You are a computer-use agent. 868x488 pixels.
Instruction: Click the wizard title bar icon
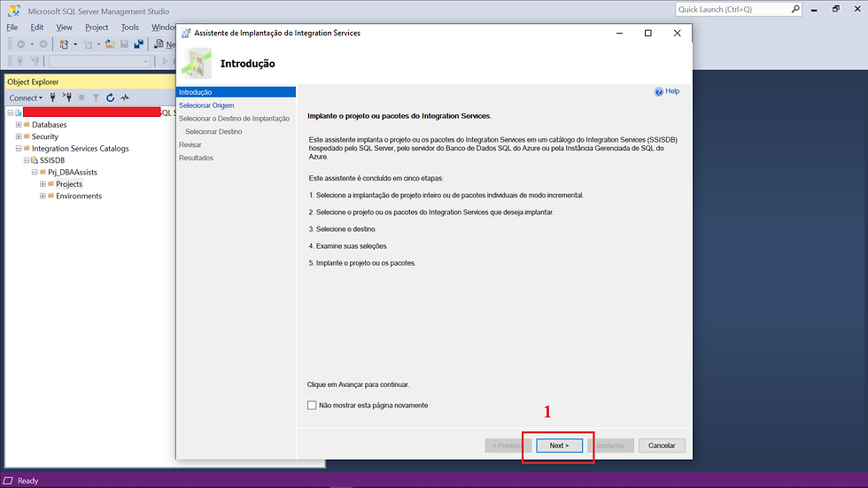[x=186, y=33]
